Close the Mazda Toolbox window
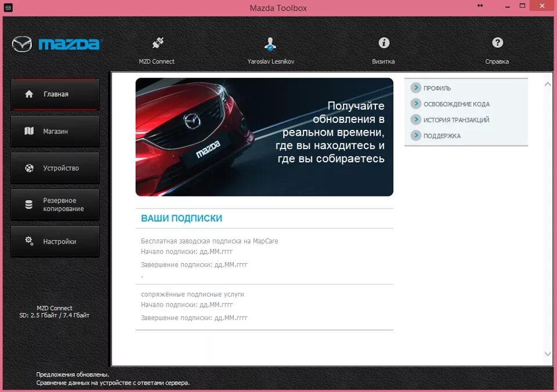The width and height of the screenshot is (557, 392). pos(542,6)
